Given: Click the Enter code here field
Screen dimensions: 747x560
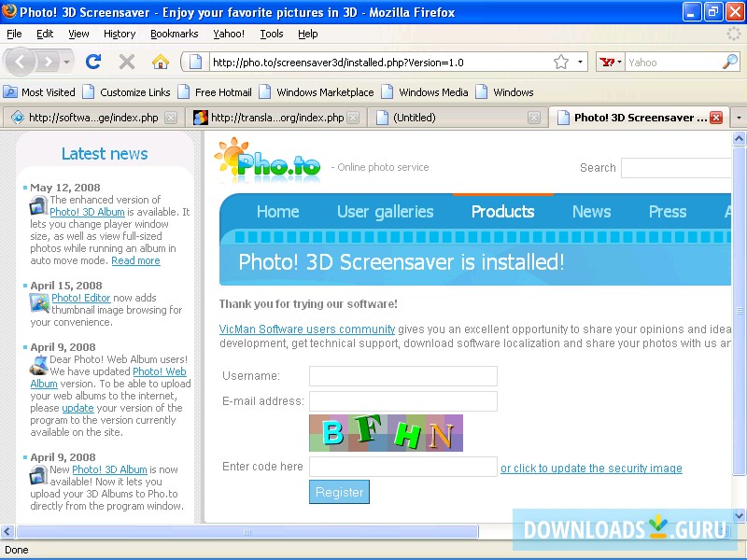Looking at the screenshot, I should pyautogui.click(x=403, y=467).
